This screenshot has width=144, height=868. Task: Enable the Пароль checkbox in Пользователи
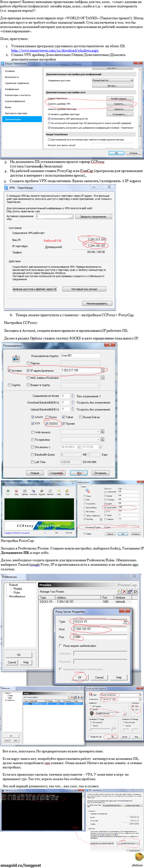[x=28, y=363]
